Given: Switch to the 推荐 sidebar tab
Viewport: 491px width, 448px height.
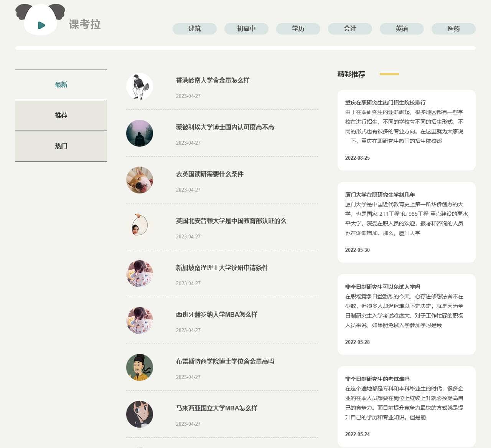Looking at the screenshot, I should coord(61,114).
